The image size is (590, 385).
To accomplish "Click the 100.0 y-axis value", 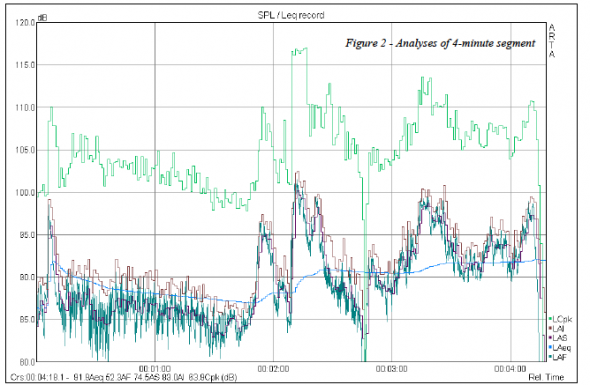I will [x=25, y=193].
